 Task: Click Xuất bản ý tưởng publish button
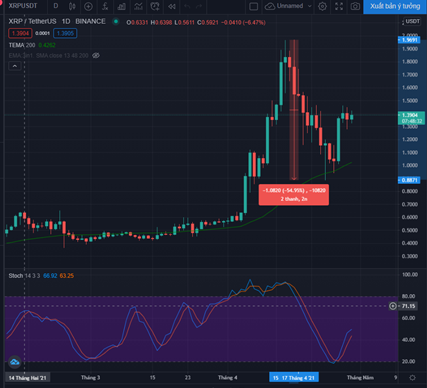395,6
